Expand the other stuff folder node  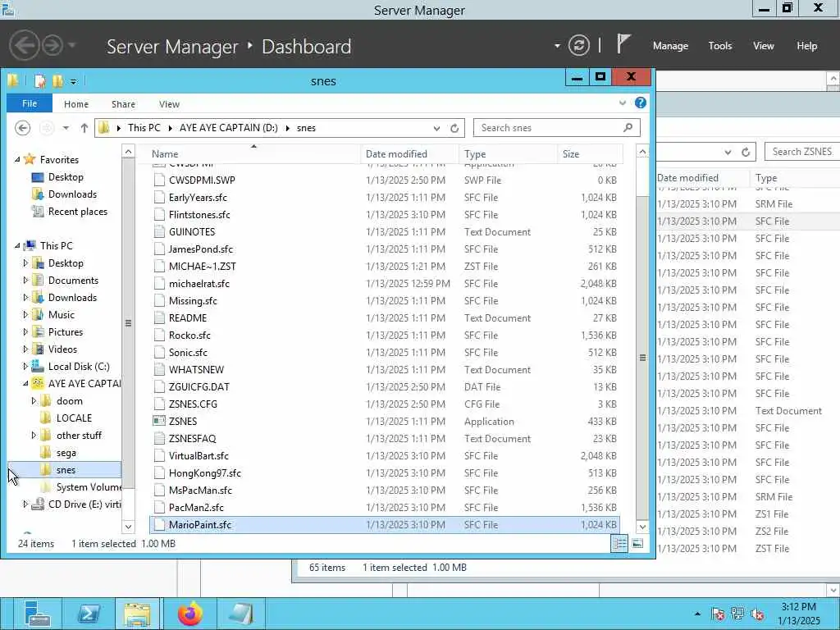[x=34, y=435]
